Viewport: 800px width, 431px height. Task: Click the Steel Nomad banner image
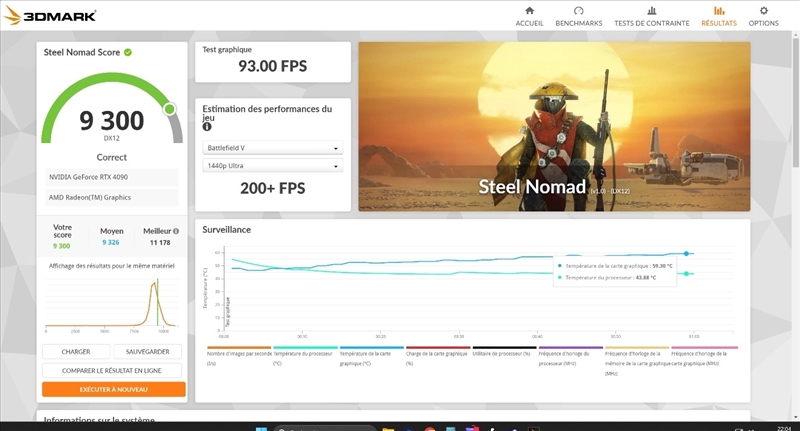[554, 126]
